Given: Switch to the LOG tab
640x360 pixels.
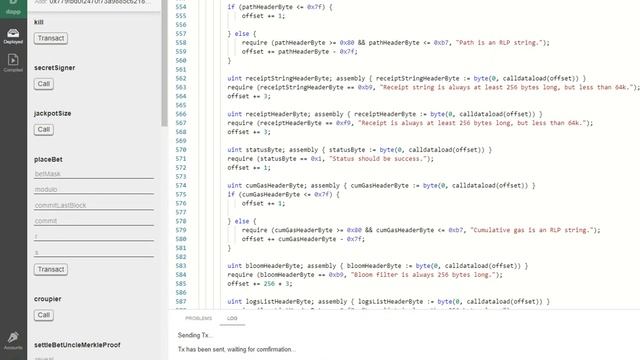Looking at the screenshot, I should (x=232, y=318).
